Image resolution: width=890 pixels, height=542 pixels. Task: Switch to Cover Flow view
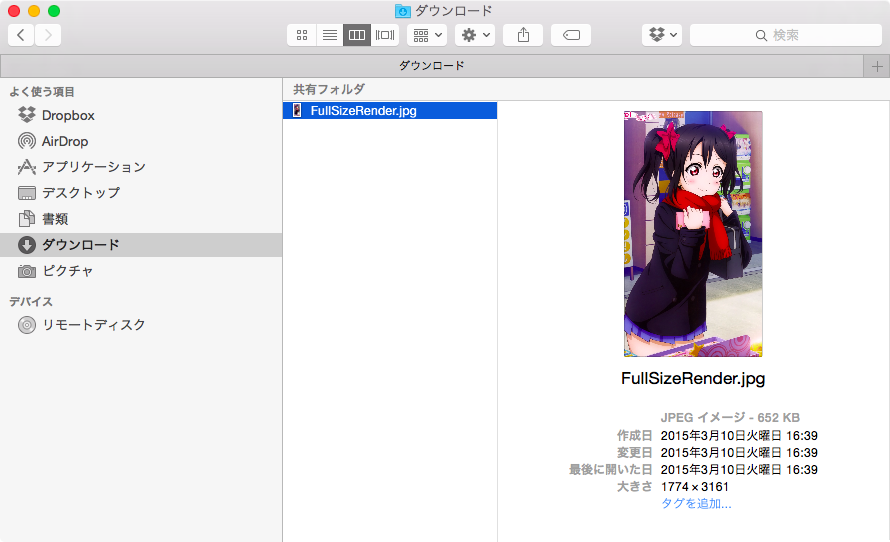pyautogui.click(x=385, y=35)
